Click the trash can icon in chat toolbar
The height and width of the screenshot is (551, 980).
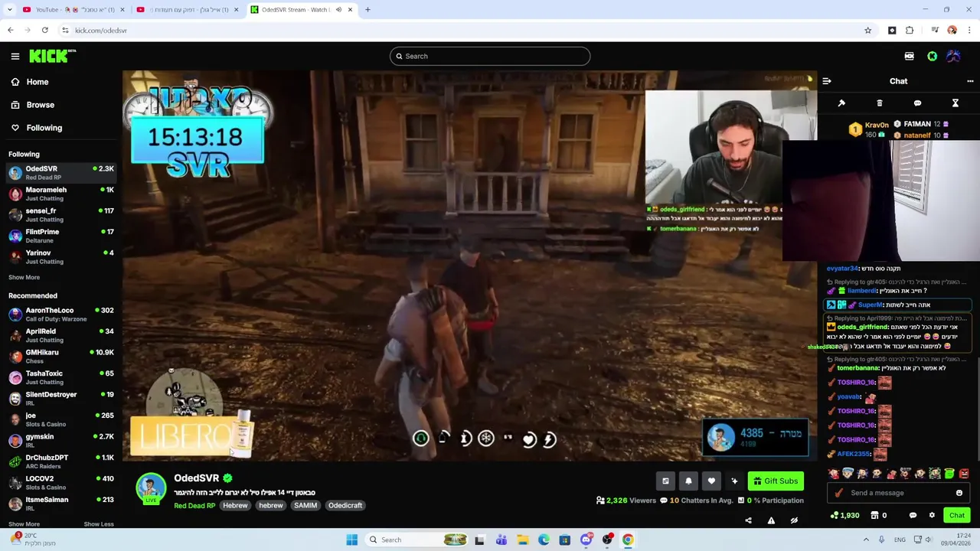tap(879, 103)
